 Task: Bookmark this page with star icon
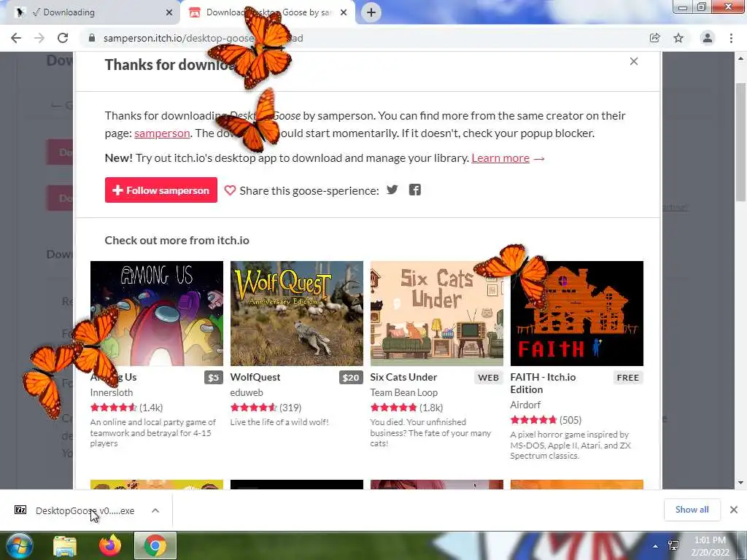(678, 38)
